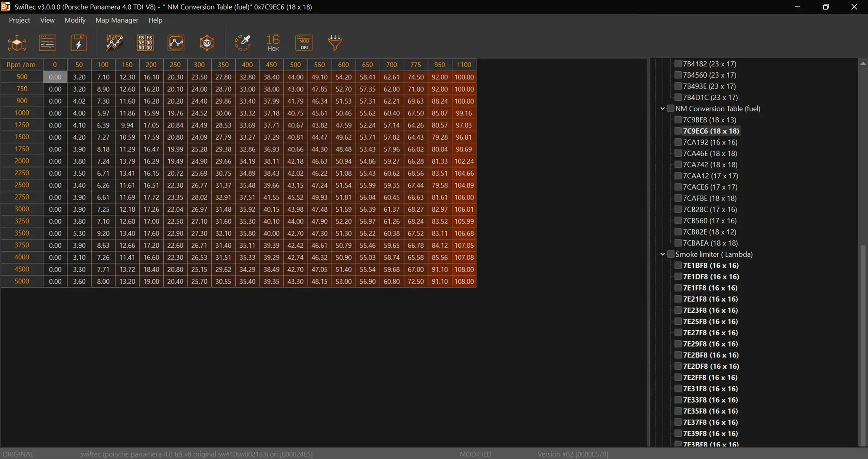Select map 7E1DF8 (16 x 16)
The height and width of the screenshot is (459, 868).
[711, 277]
